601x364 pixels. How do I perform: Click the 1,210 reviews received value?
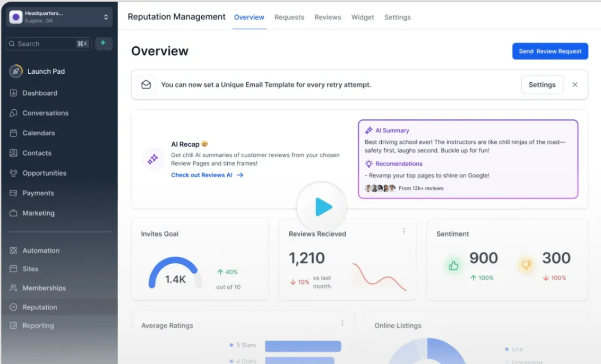coord(307,258)
